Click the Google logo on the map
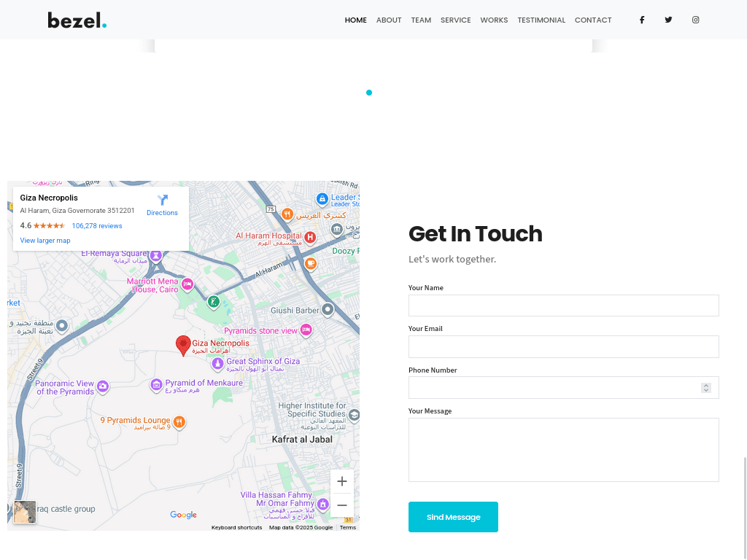 (183, 515)
